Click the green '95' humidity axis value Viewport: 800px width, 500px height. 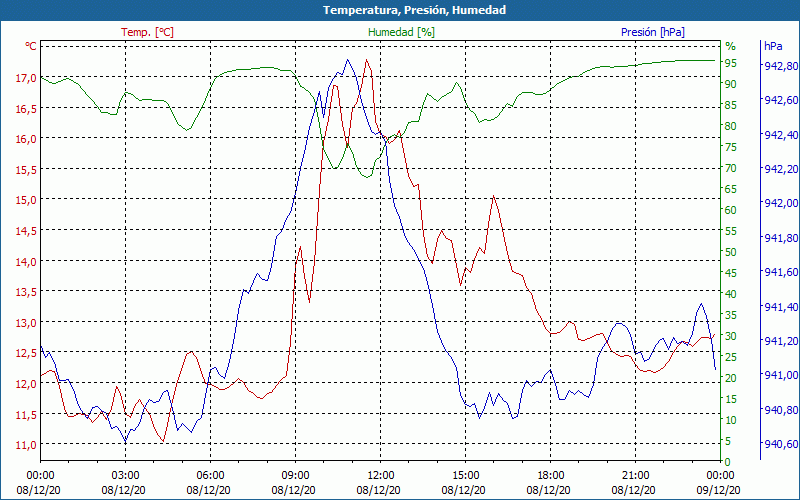[731, 63]
